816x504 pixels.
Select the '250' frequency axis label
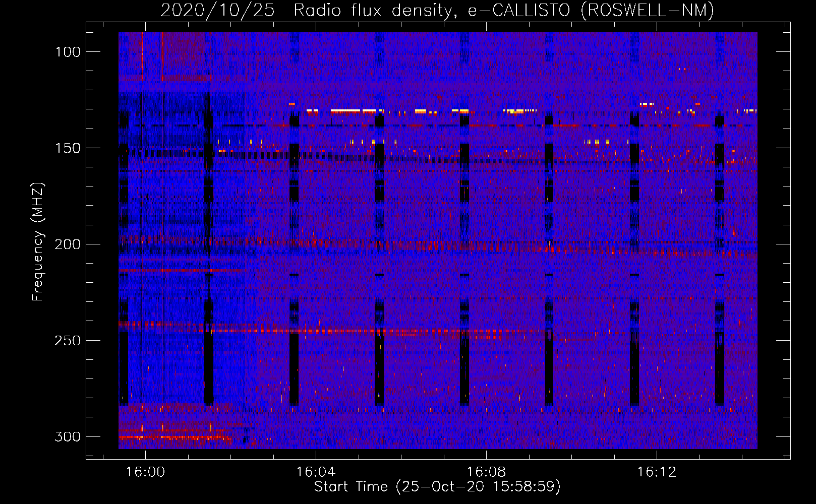pos(67,341)
